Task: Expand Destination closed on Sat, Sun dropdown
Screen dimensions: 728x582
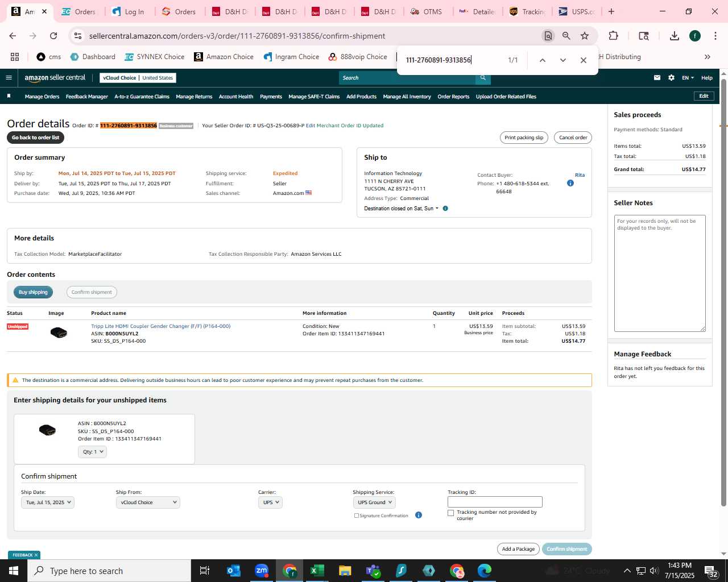Action: [x=402, y=209]
